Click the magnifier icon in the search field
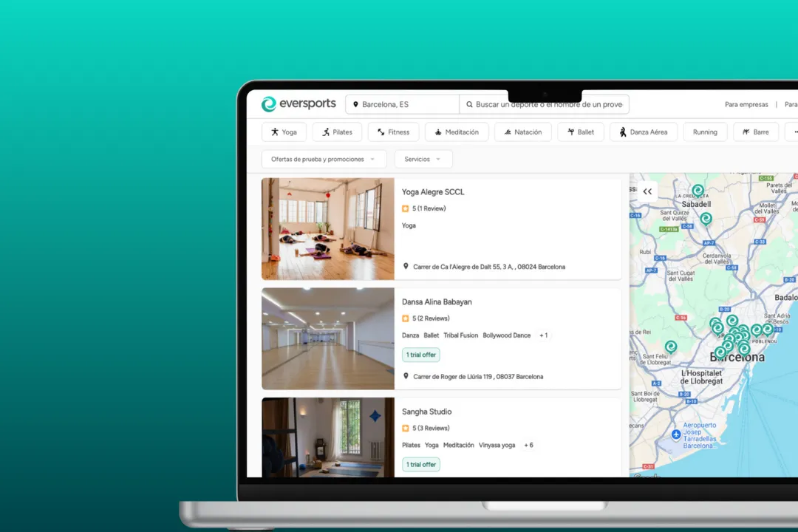Viewport: 798px width, 532px height. (469, 104)
